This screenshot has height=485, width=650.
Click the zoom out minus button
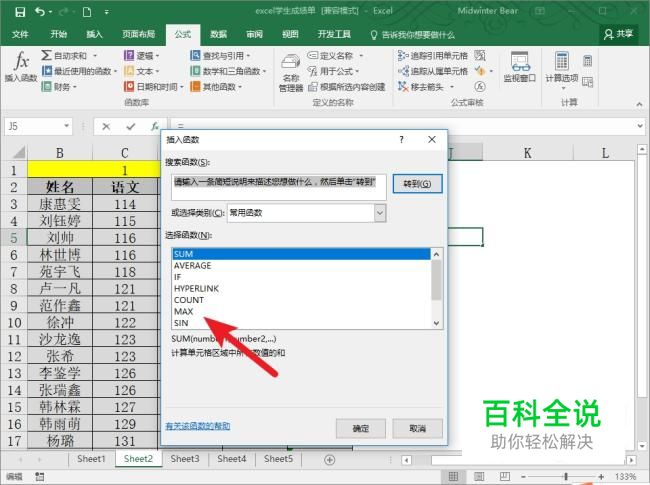click(524, 477)
